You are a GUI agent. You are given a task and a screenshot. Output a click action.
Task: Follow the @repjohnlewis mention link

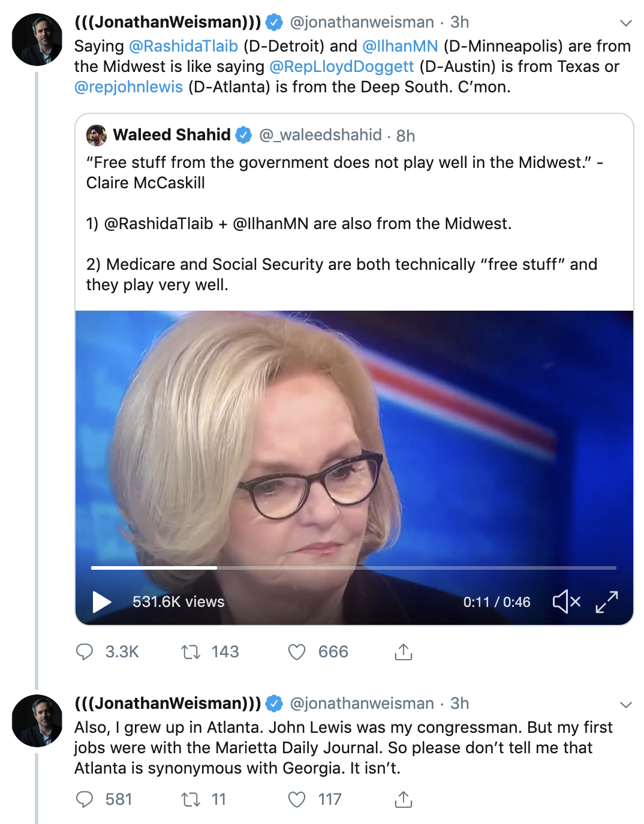coord(128,87)
